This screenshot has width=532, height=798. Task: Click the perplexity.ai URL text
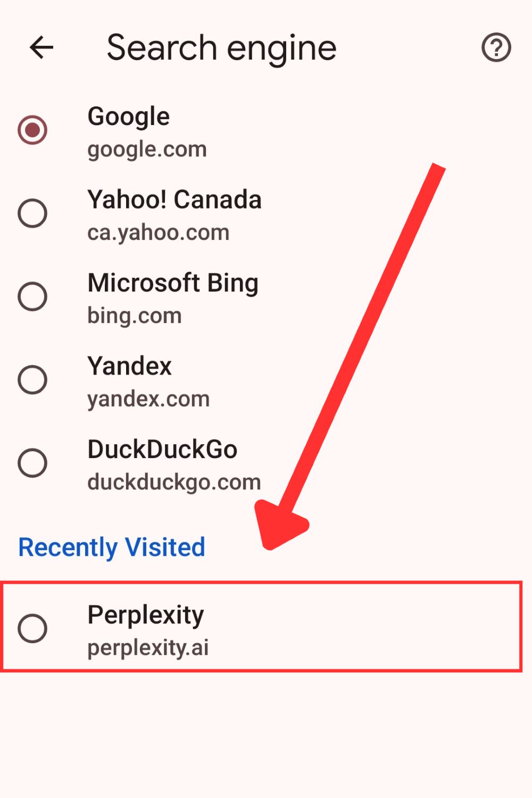coord(148,647)
